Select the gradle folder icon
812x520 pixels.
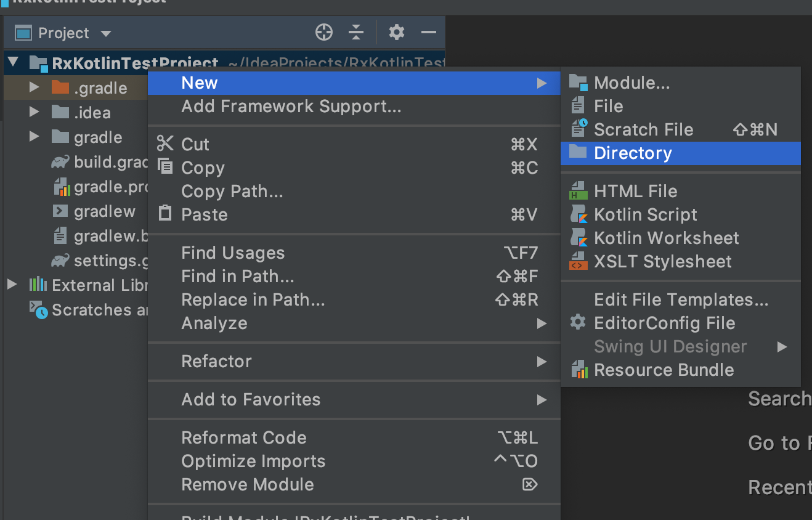[x=60, y=137]
